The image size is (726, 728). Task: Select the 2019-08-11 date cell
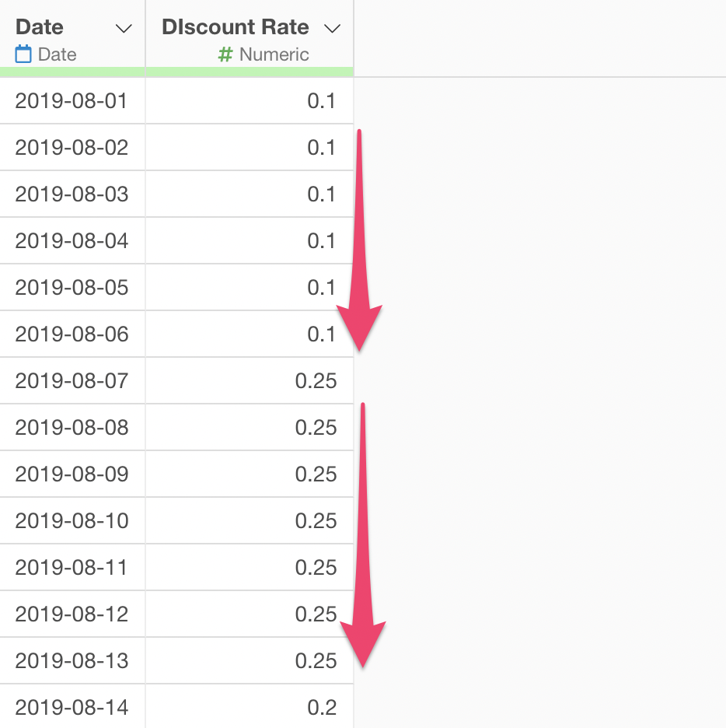[x=71, y=568]
